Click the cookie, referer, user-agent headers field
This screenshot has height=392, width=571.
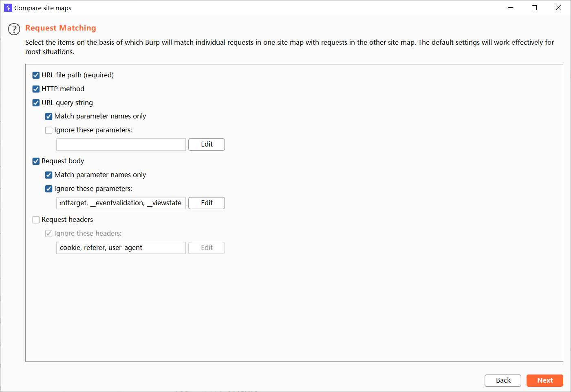pyautogui.click(x=121, y=248)
